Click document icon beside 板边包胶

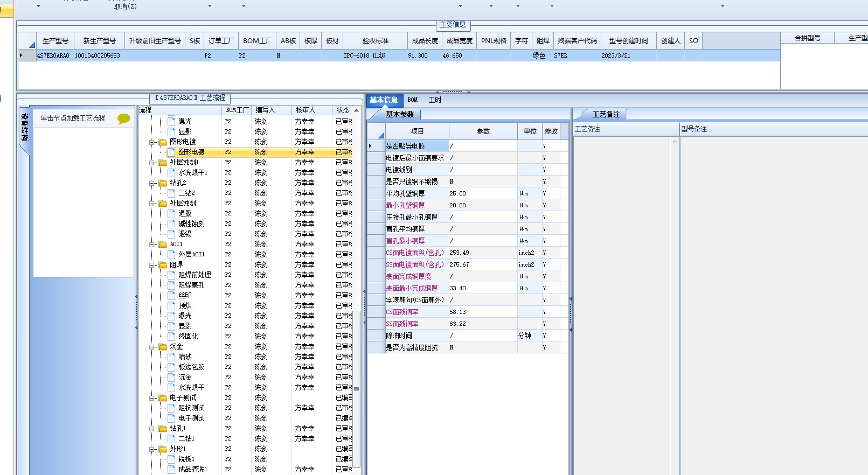tap(171, 367)
